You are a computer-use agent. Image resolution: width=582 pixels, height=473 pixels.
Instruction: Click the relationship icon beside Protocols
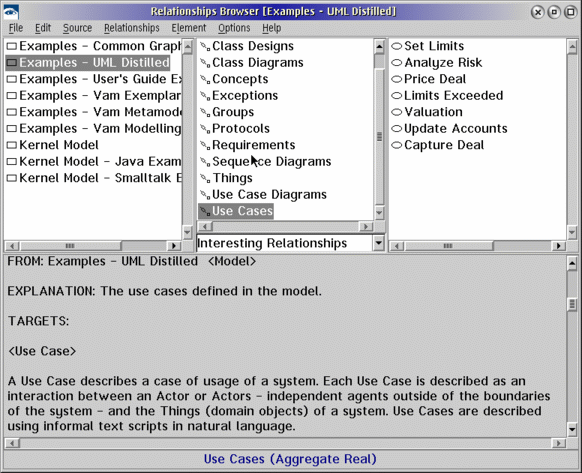click(205, 129)
